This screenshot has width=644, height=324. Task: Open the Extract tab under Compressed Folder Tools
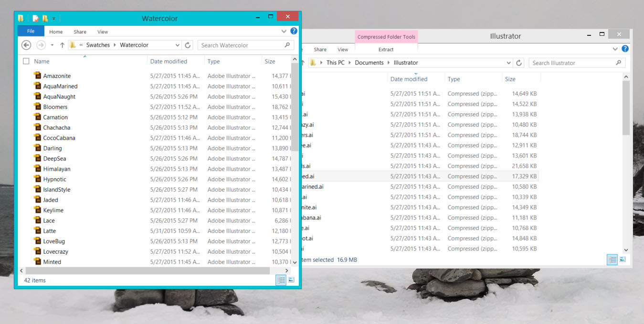(386, 49)
